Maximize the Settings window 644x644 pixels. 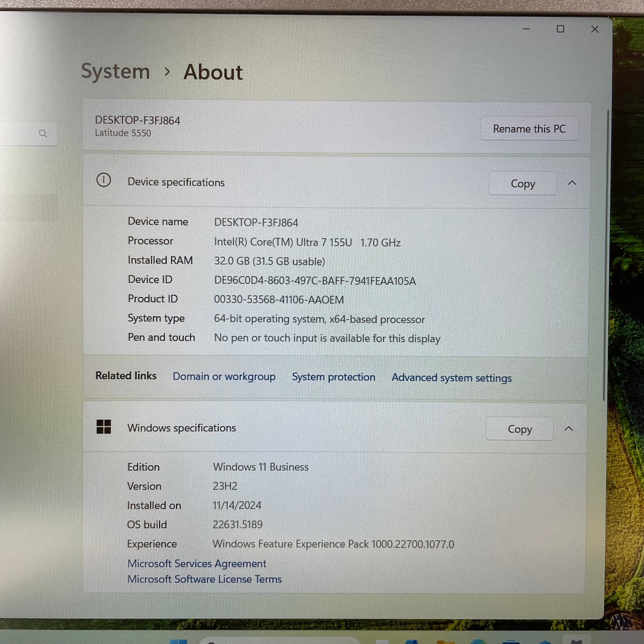pyautogui.click(x=560, y=29)
